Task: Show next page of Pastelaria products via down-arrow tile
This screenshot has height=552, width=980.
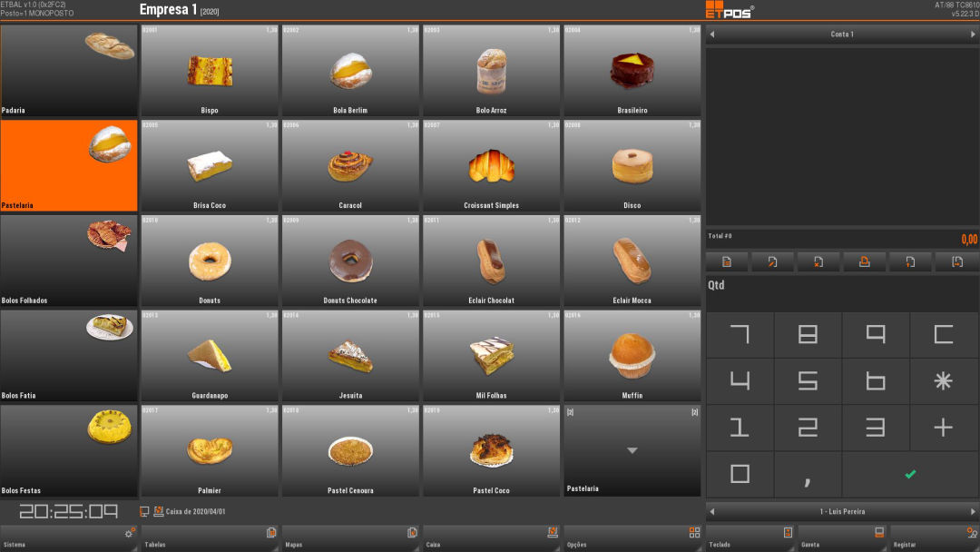Action: (632, 450)
